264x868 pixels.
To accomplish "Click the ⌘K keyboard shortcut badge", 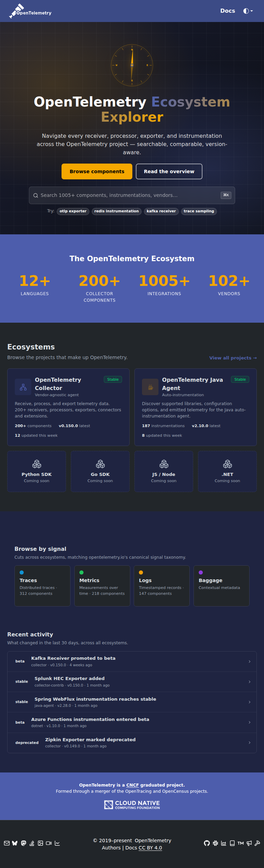I will click(226, 195).
